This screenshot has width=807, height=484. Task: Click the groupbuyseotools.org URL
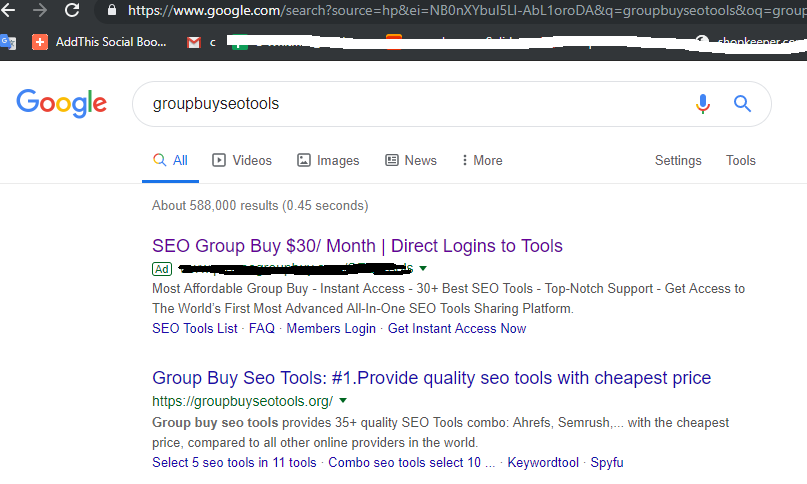[x=242, y=401]
